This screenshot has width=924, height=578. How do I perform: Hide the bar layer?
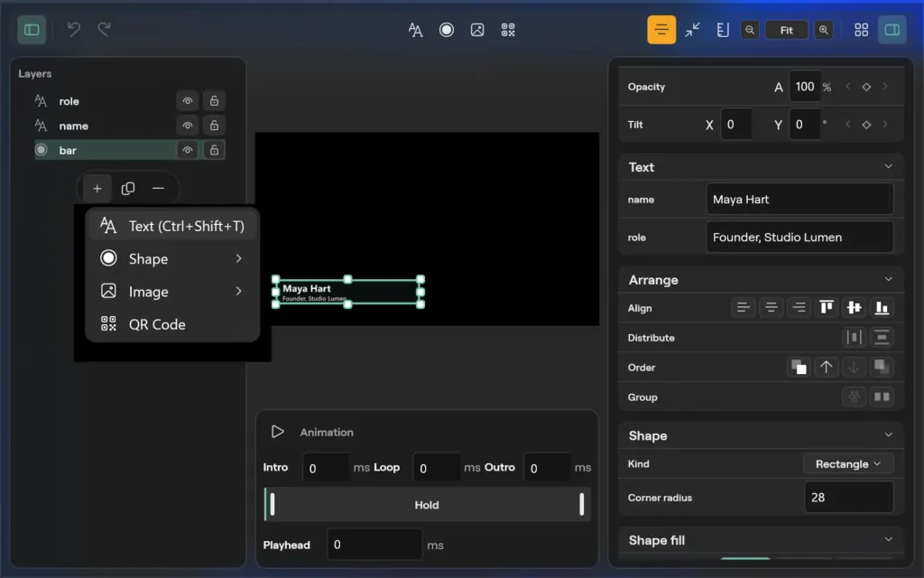(188, 150)
